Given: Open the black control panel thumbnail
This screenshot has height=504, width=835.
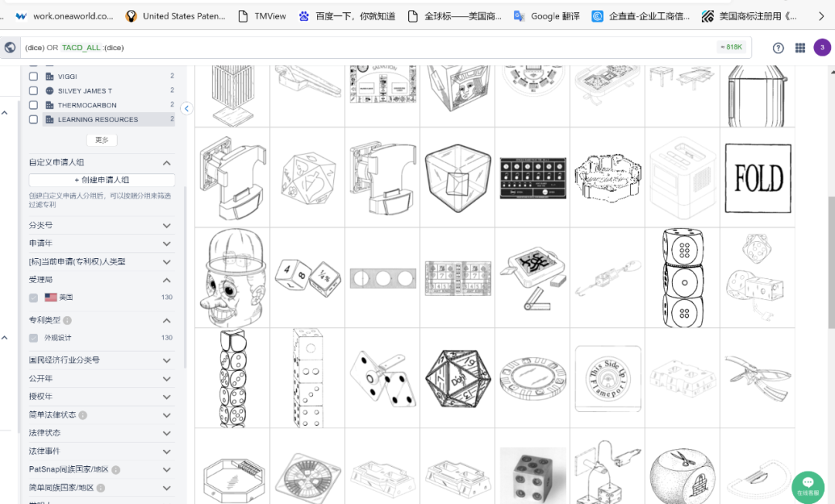Looking at the screenshot, I should pos(533,177).
